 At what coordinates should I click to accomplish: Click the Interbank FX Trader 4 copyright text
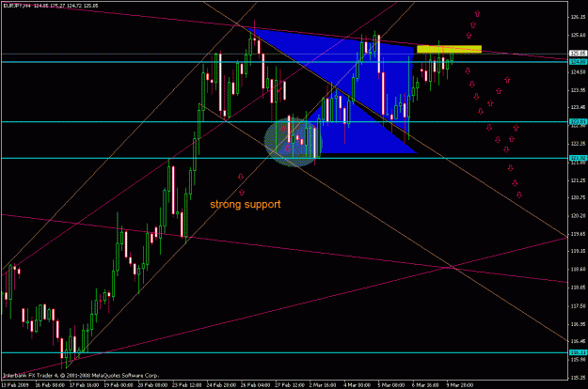tap(81, 376)
